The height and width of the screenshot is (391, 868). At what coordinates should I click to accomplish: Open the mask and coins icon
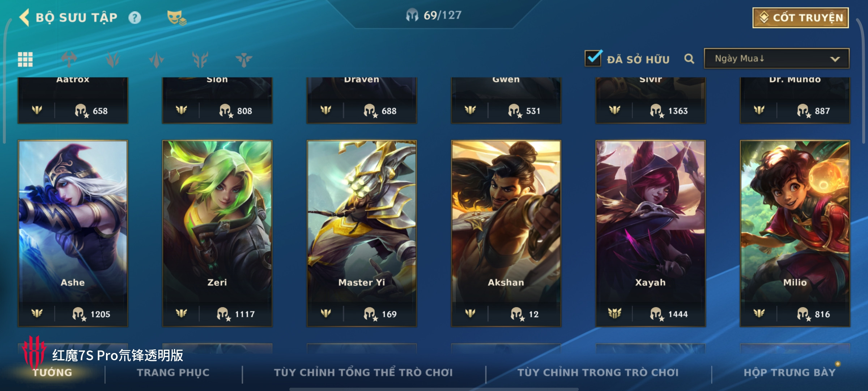point(176,18)
